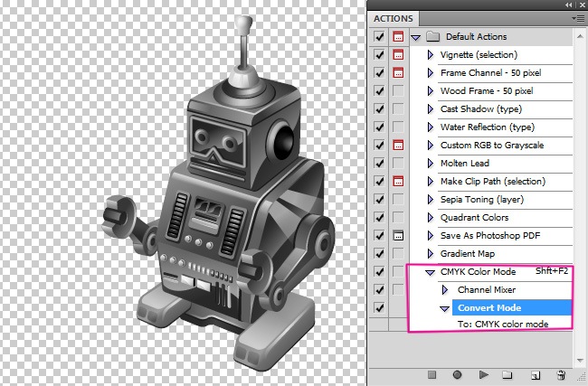Image resolution: width=588 pixels, height=386 pixels.
Task: Click the trash Delete icon
Action: (x=561, y=373)
